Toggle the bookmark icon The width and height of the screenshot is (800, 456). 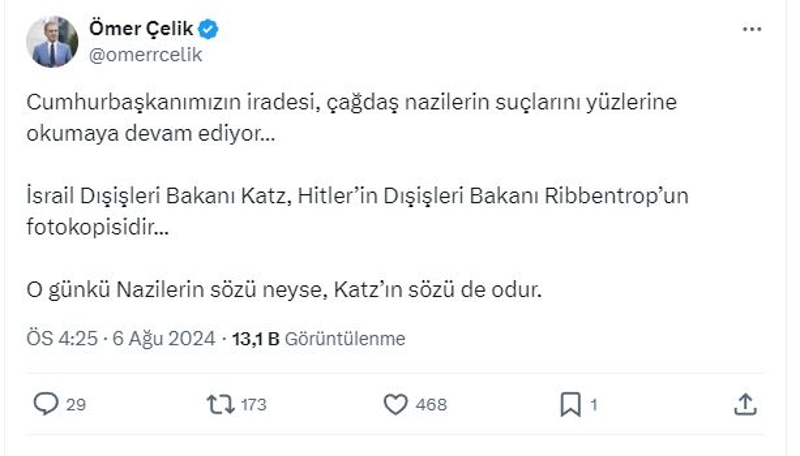[570, 404]
